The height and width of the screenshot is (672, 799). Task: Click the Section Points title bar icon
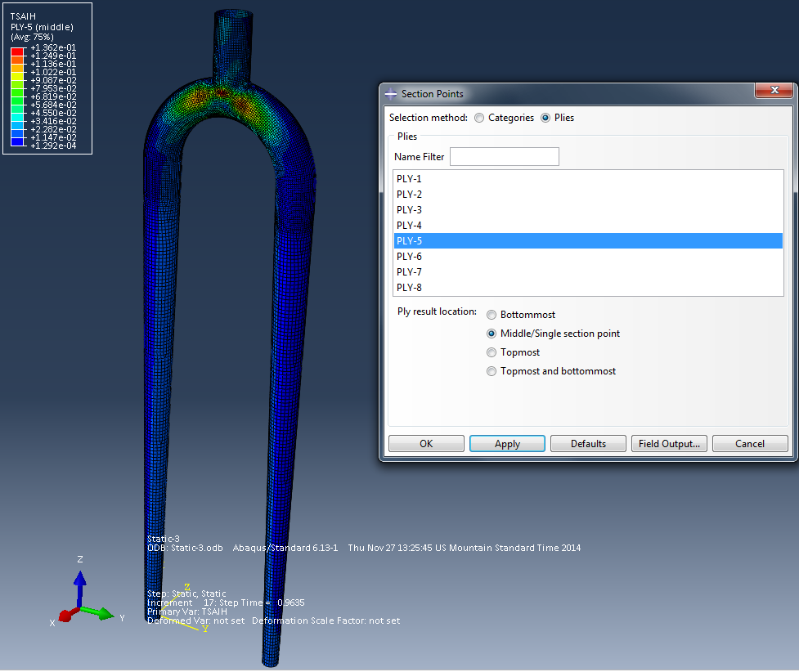click(391, 94)
